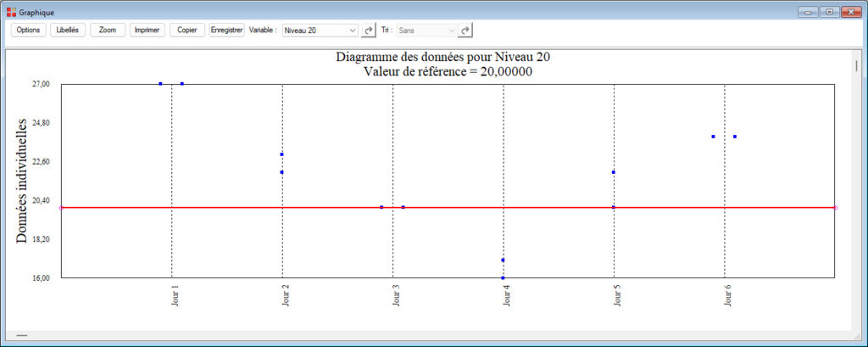The width and height of the screenshot is (868, 347).
Task: Click the vertical scrollbar thumb at right
Action: [856, 65]
